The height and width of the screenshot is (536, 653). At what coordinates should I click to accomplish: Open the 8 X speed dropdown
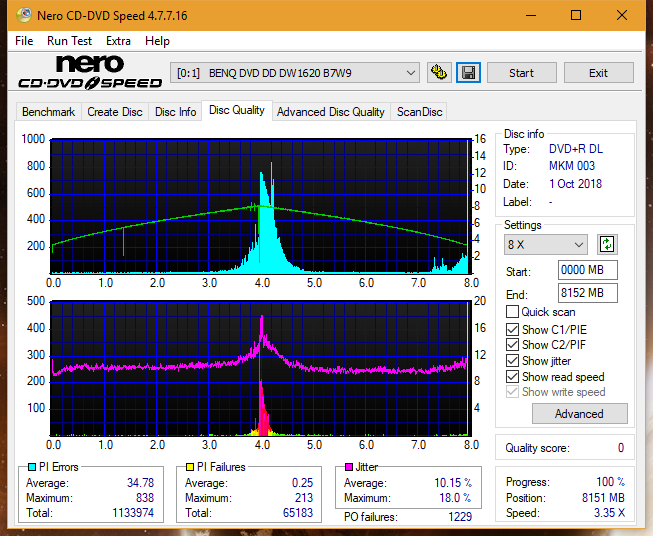[546, 244]
